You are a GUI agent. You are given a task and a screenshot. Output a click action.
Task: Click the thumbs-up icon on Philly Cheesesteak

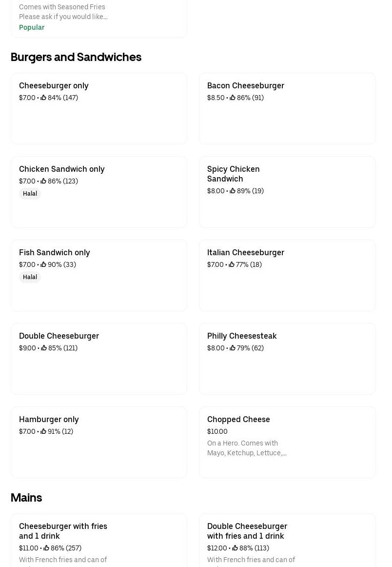[x=232, y=348]
